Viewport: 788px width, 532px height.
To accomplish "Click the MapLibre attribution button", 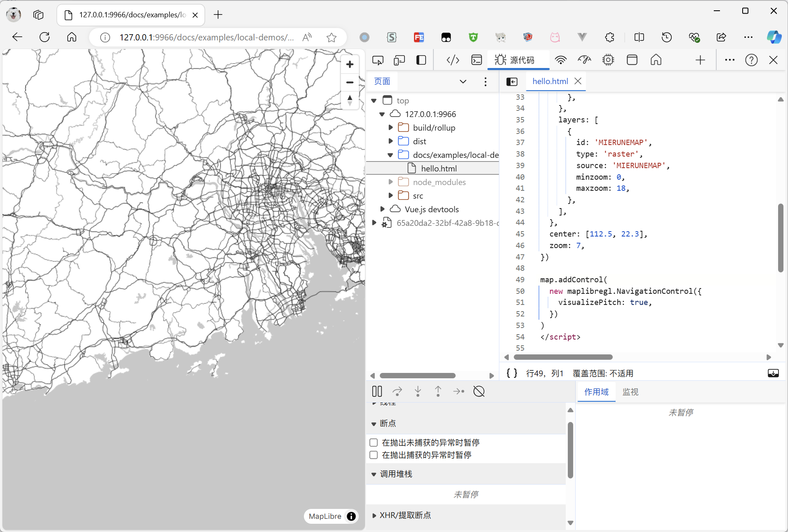I will pos(351,516).
